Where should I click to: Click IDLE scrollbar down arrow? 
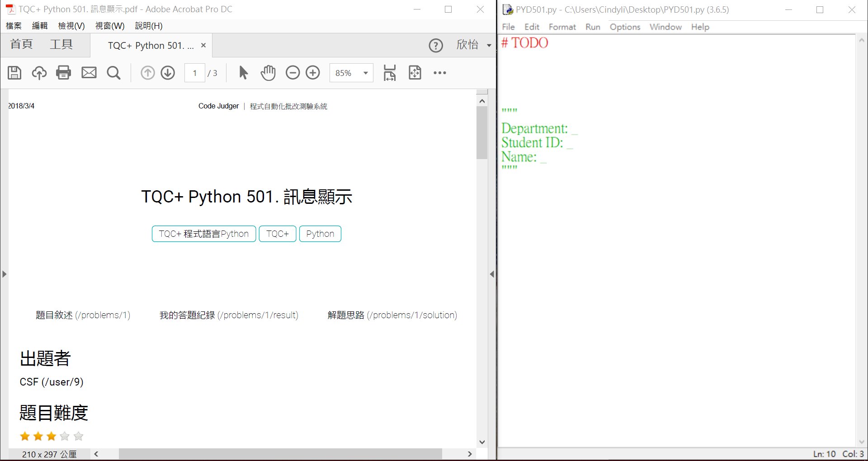862,442
